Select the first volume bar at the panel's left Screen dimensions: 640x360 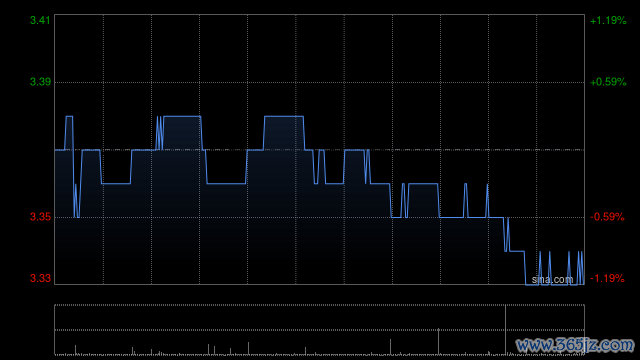tap(75, 350)
